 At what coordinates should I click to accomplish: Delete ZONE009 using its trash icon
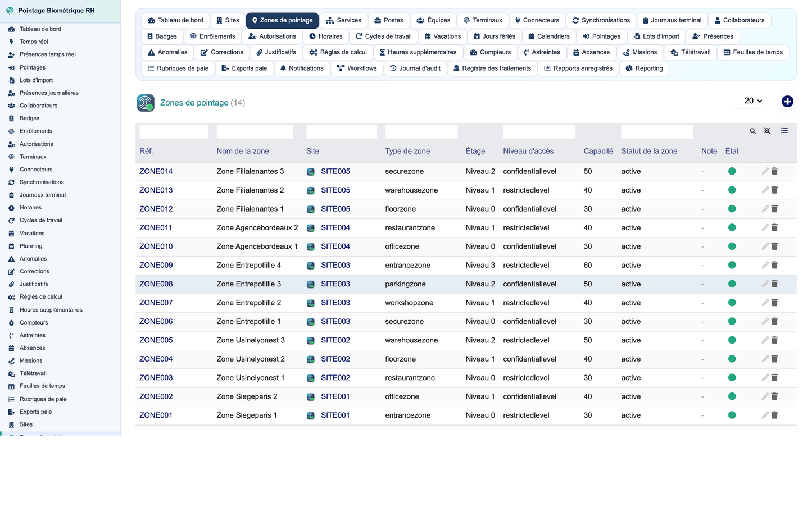(774, 265)
